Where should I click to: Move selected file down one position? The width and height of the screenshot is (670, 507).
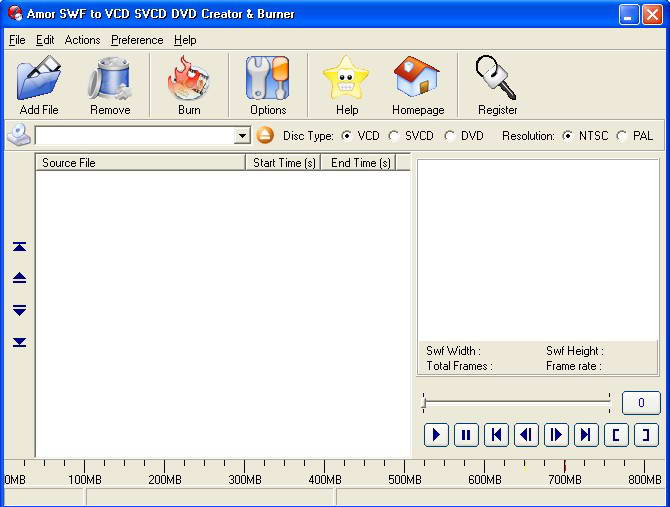click(19, 310)
